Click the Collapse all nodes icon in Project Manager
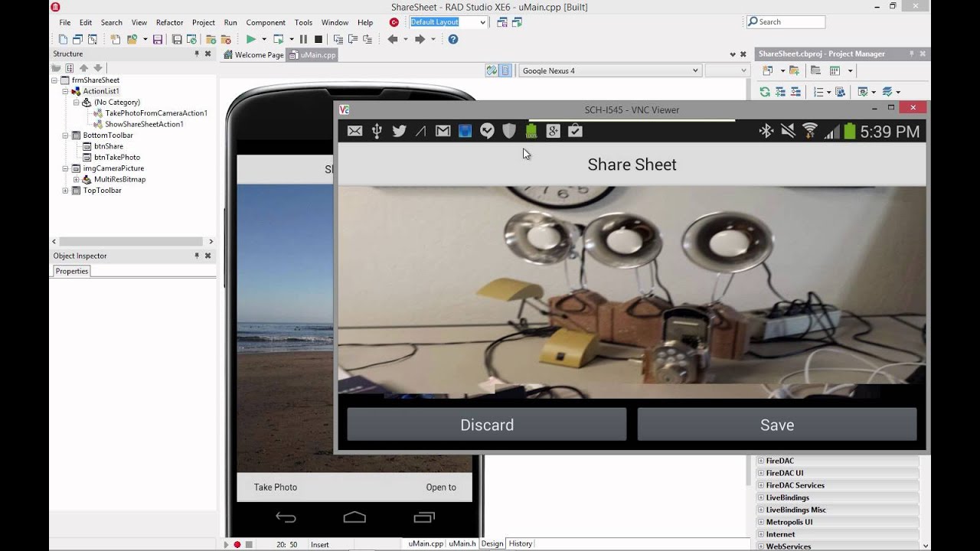Viewport: 980px width, 551px height. click(795, 92)
